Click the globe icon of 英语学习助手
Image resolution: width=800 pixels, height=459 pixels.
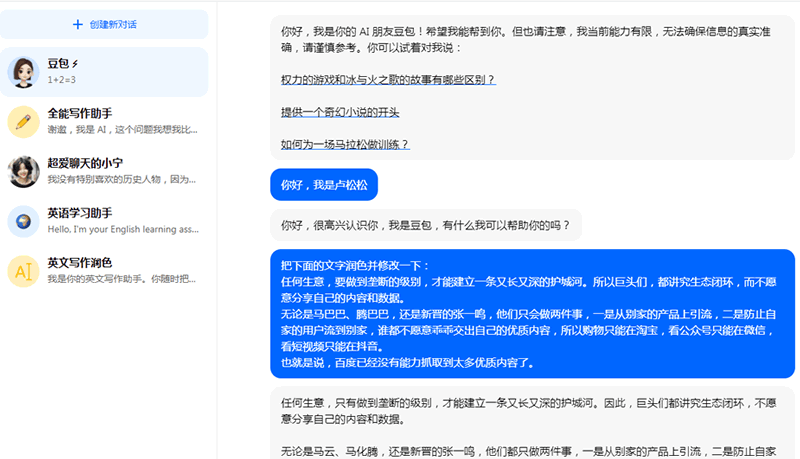pos(23,221)
